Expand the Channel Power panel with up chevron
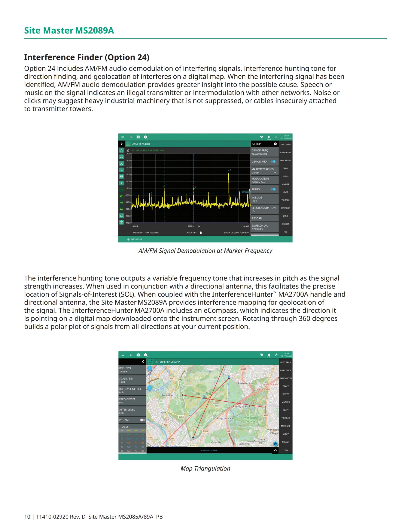Screen dimensions: 411x532 pyautogui.click(x=275, y=451)
